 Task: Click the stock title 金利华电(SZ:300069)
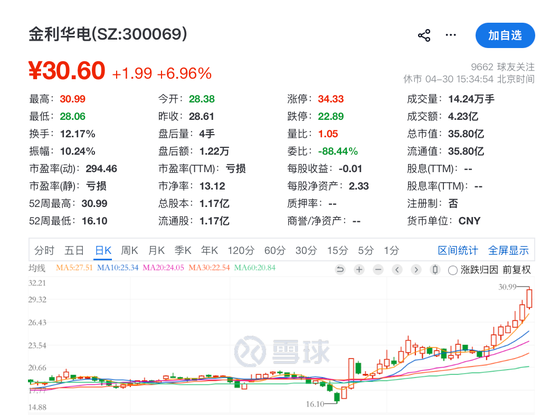[108, 34]
